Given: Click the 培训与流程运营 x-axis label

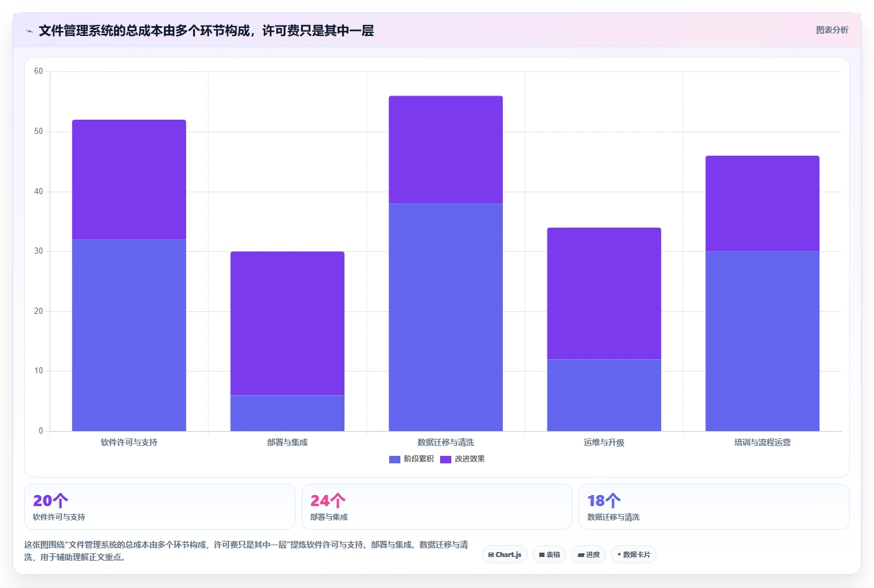Looking at the screenshot, I should [x=762, y=442].
